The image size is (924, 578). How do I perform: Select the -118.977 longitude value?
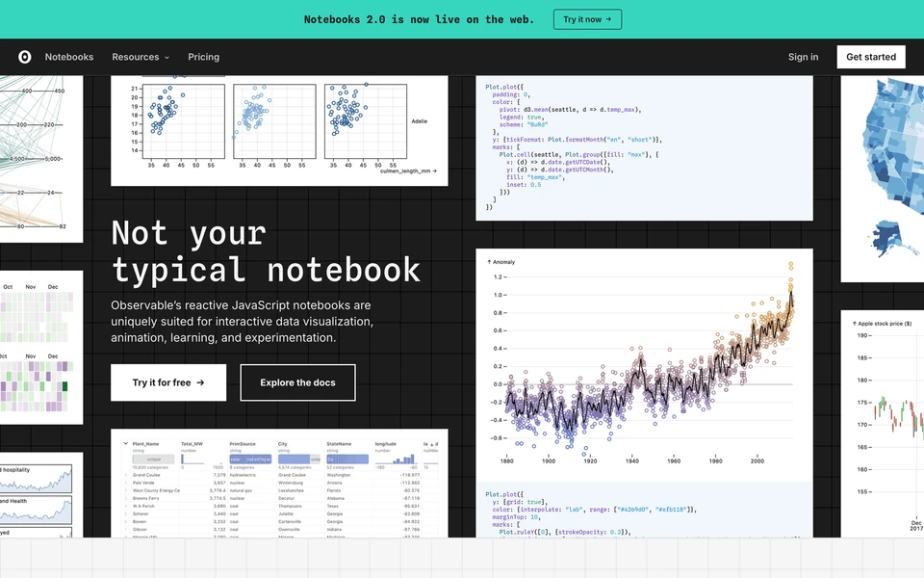pyautogui.click(x=410, y=475)
